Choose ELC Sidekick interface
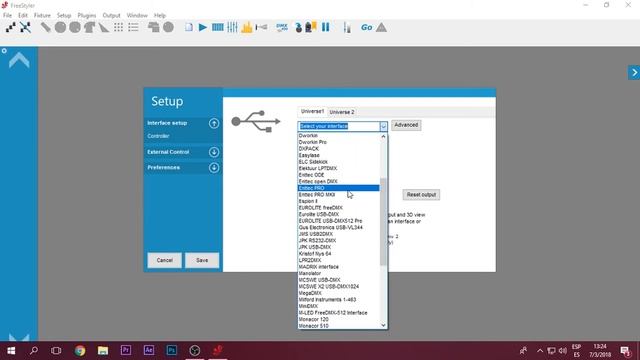Screen dimensions: 640x360 [339, 162]
